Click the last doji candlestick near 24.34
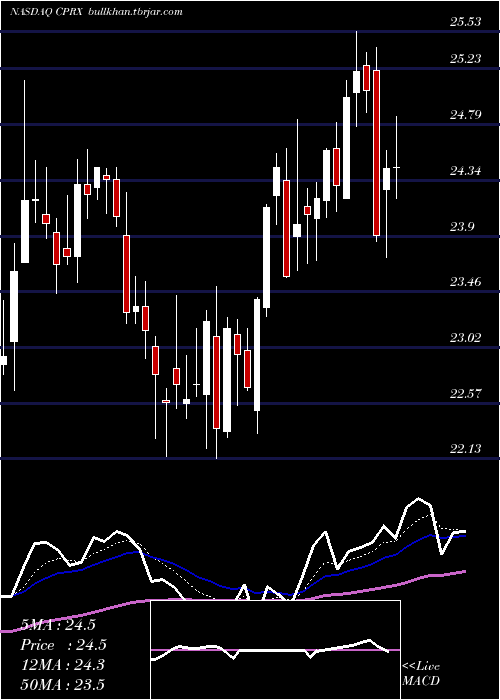 [x=396, y=167]
